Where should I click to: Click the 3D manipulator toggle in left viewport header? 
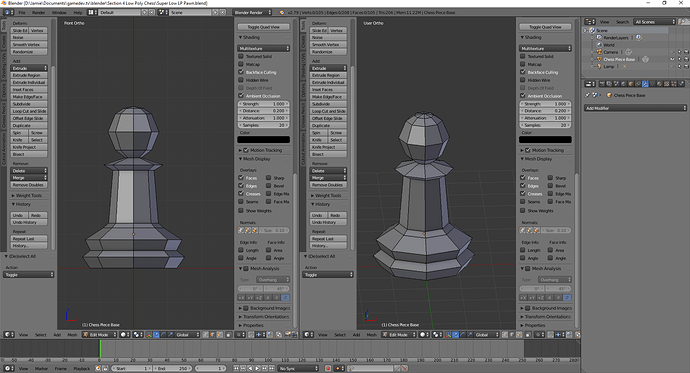tap(148, 335)
